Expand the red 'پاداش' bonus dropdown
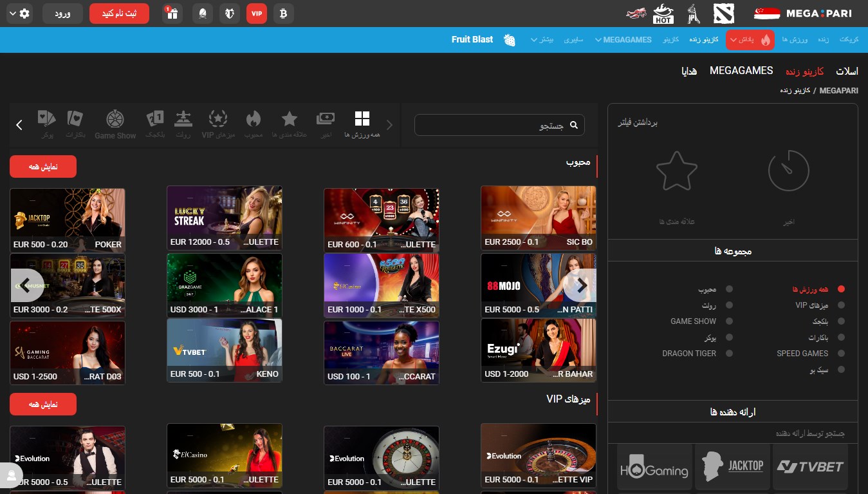The height and width of the screenshot is (494, 868). point(750,40)
